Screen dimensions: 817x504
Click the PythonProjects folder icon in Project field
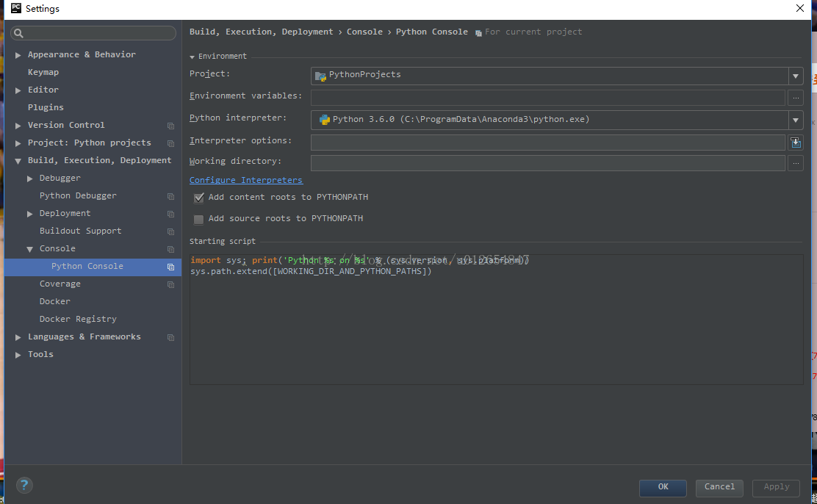(x=320, y=76)
